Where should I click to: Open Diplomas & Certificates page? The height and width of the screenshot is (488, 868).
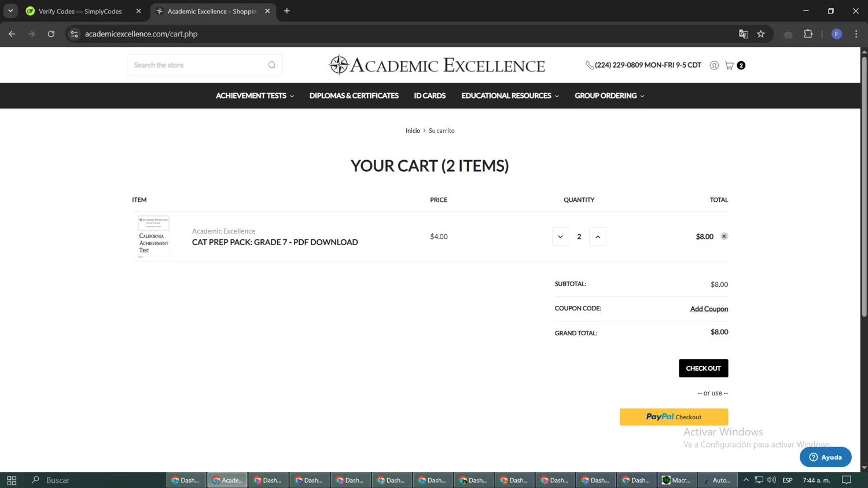pos(354,96)
